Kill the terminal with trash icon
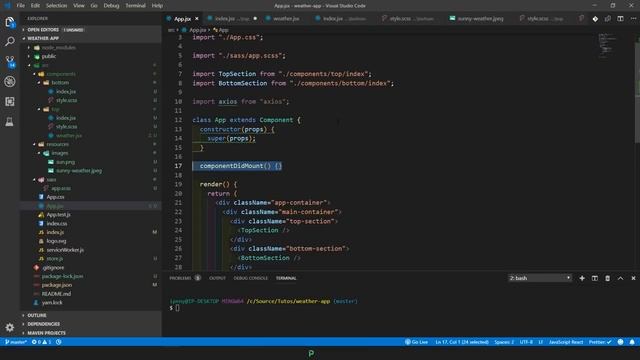The image size is (640, 360). (607, 278)
